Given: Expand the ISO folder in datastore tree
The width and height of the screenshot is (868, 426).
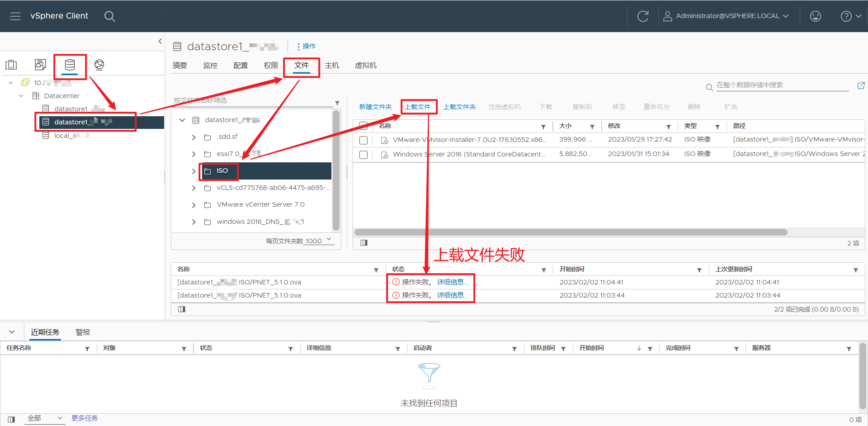Looking at the screenshot, I should 193,171.
